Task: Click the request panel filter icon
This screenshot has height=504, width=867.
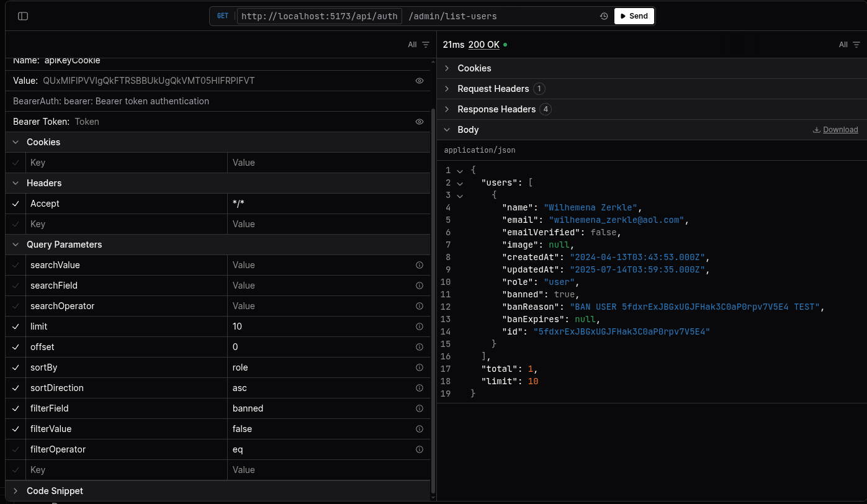Action: [425, 45]
